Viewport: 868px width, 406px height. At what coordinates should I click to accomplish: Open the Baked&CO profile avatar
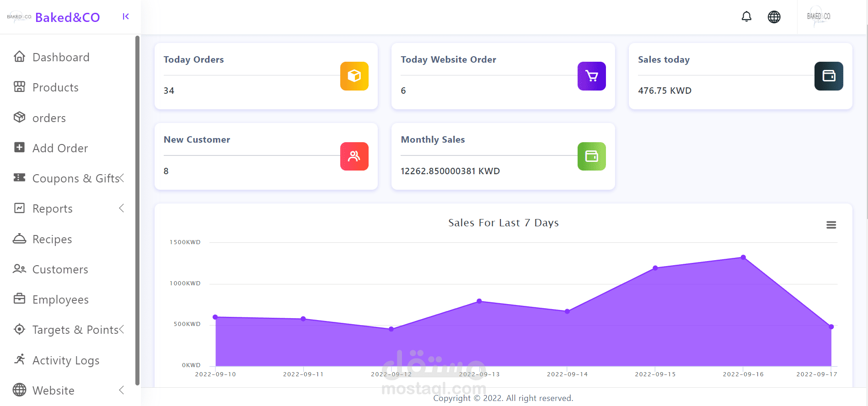[x=819, y=16]
